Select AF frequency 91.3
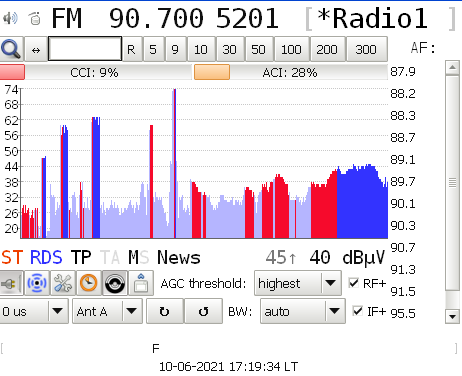This screenshot has width=462, height=376. (x=403, y=269)
